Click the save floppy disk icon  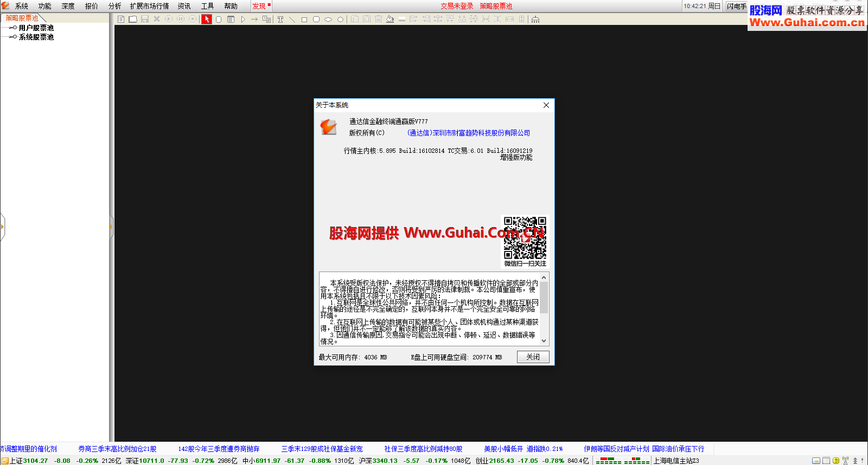click(x=145, y=19)
